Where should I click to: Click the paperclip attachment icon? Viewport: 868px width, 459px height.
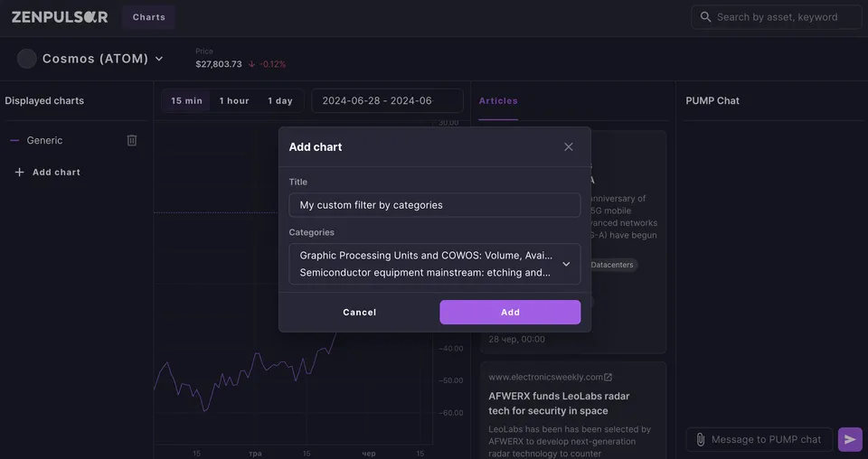(700, 440)
